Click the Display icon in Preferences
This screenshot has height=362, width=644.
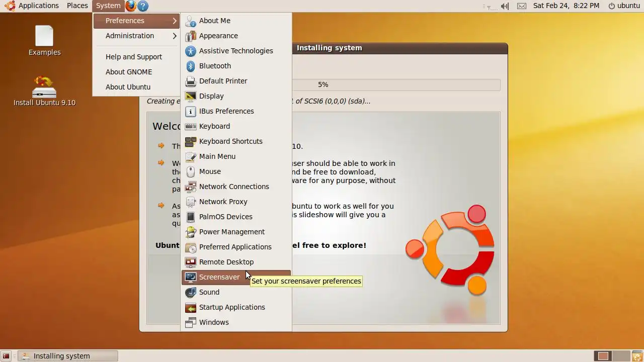pyautogui.click(x=190, y=96)
